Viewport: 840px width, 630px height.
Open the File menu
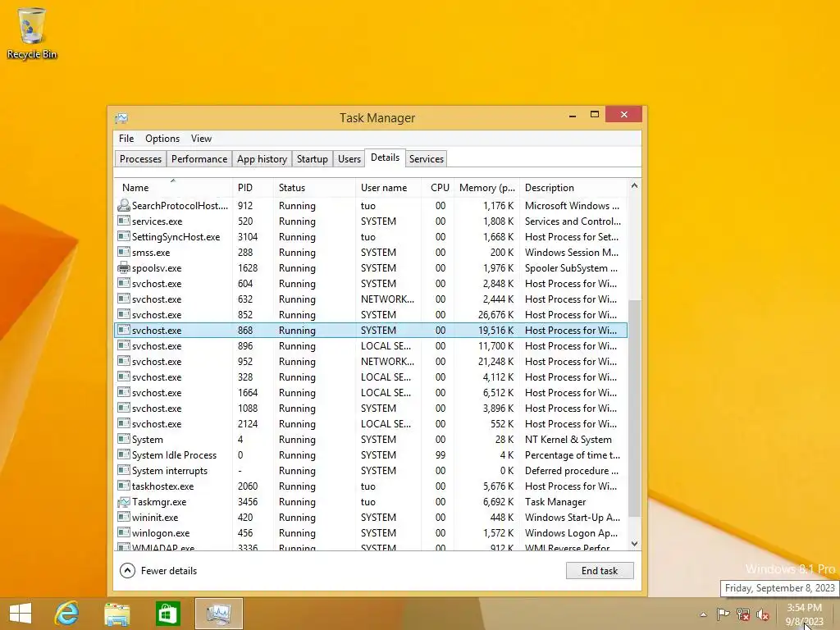[126, 138]
